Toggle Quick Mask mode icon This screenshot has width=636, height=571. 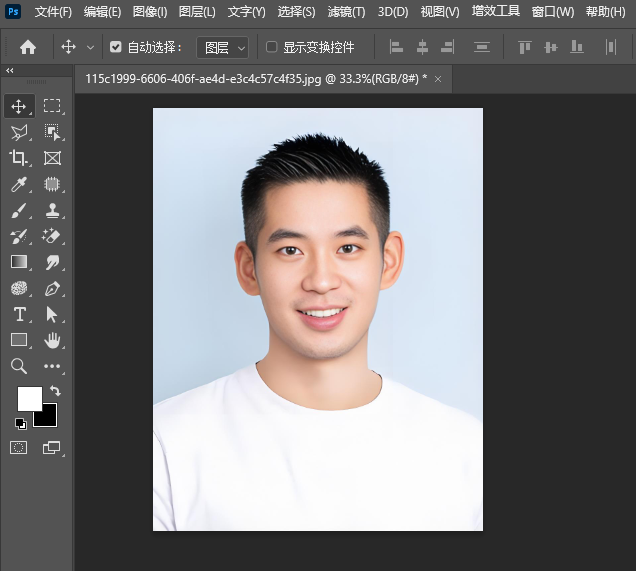pyautogui.click(x=19, y=448)
